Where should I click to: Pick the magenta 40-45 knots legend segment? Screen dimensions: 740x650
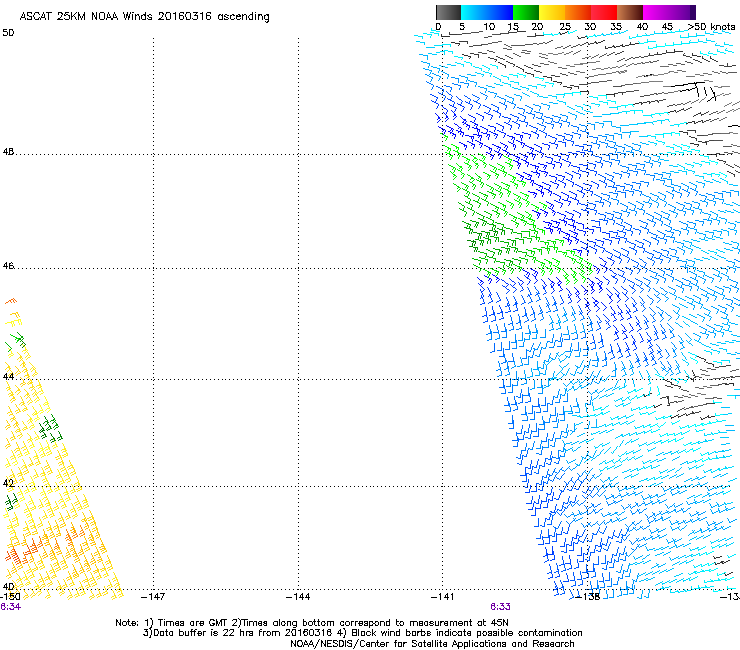pyautogui.click(x=656, y=12)
